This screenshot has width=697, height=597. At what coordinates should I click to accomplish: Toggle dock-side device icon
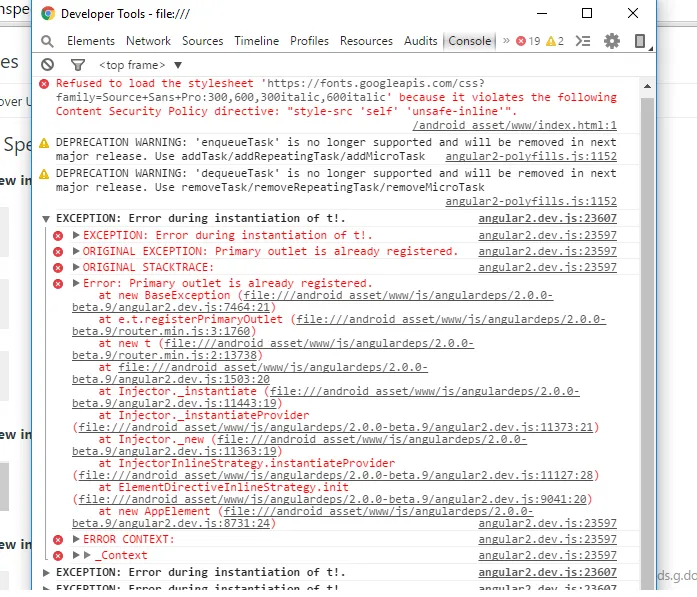point(640,41)
